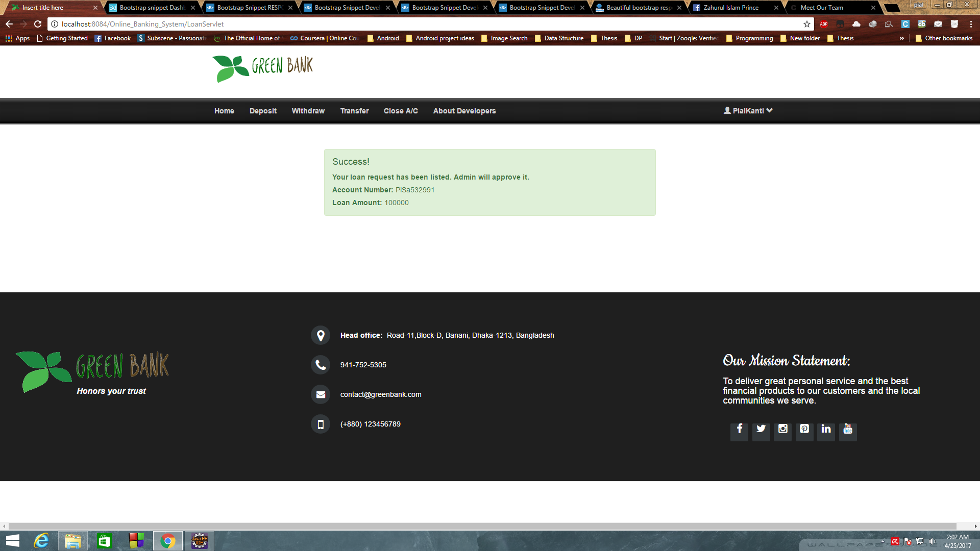This screenshot has height=551, width=980.
Task: Switch to Meet Our Team tab
Action: pos(822,8)
